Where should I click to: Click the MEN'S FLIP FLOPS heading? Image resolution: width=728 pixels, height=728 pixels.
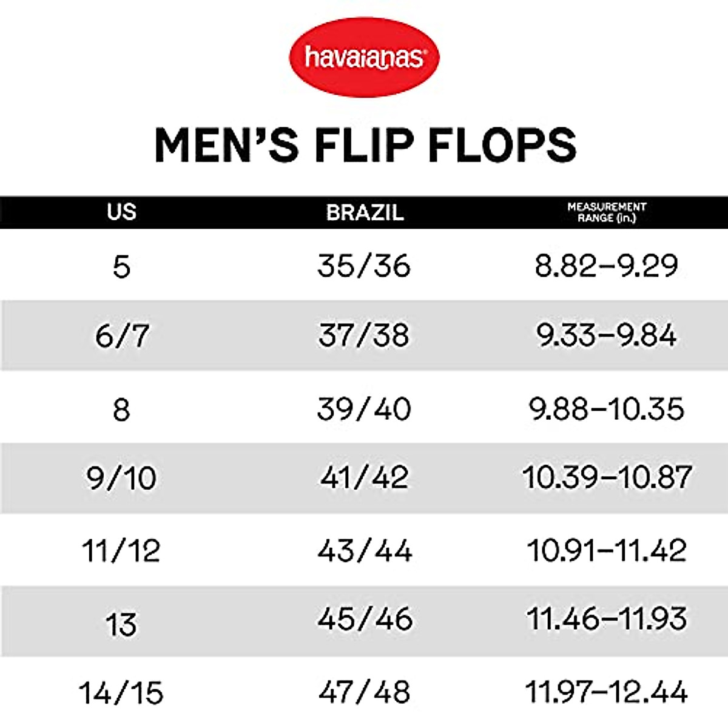tap(365, 146)
